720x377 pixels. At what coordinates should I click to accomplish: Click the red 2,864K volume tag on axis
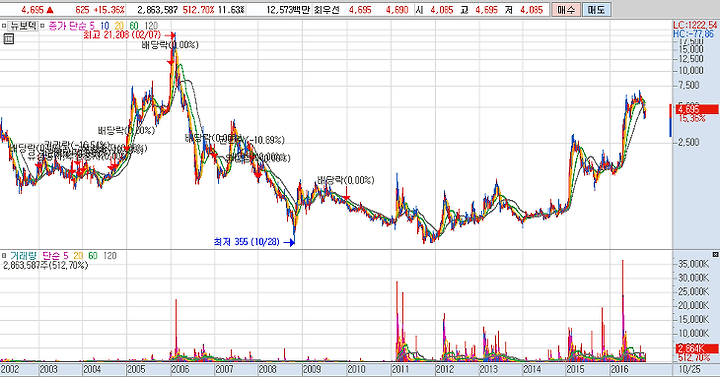pos(697,349)
